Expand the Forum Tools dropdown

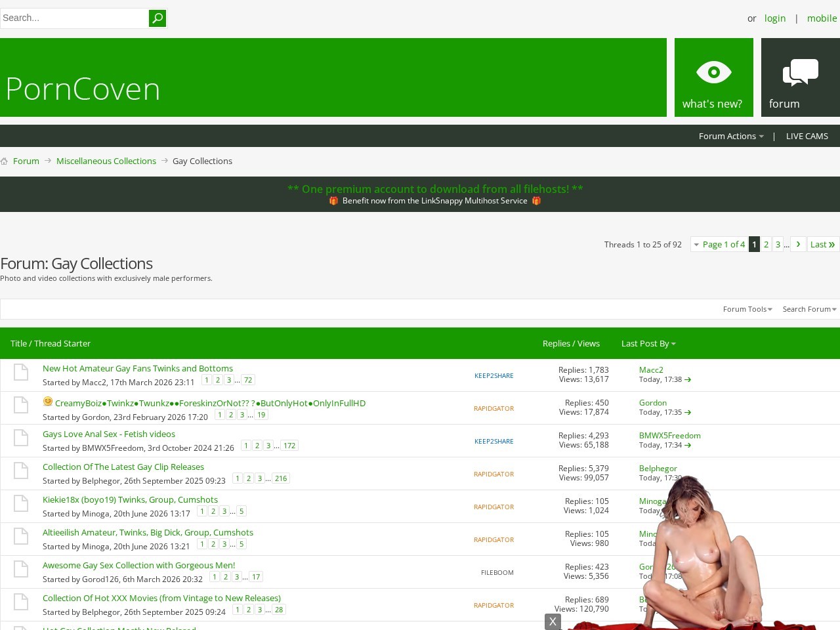(747, 309)
